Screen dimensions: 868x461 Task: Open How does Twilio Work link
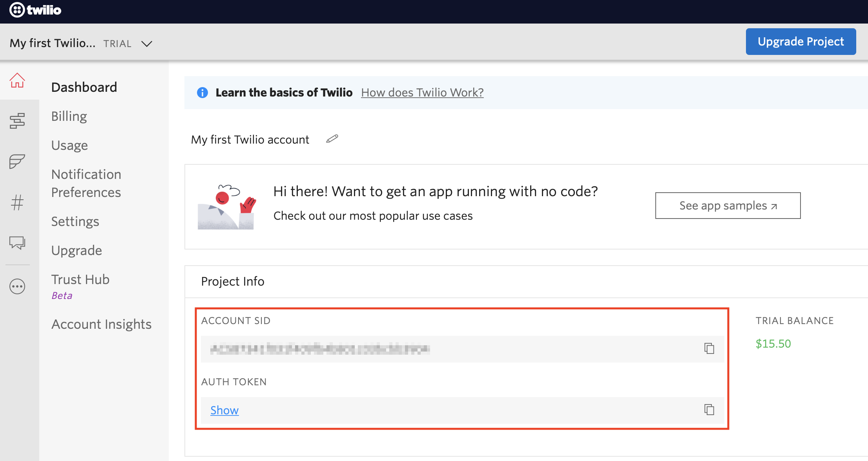tap(422, 93)
